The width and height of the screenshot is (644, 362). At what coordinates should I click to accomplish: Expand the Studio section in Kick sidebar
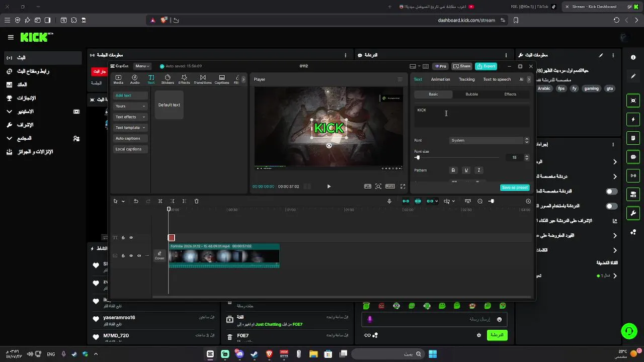[9, 112]
